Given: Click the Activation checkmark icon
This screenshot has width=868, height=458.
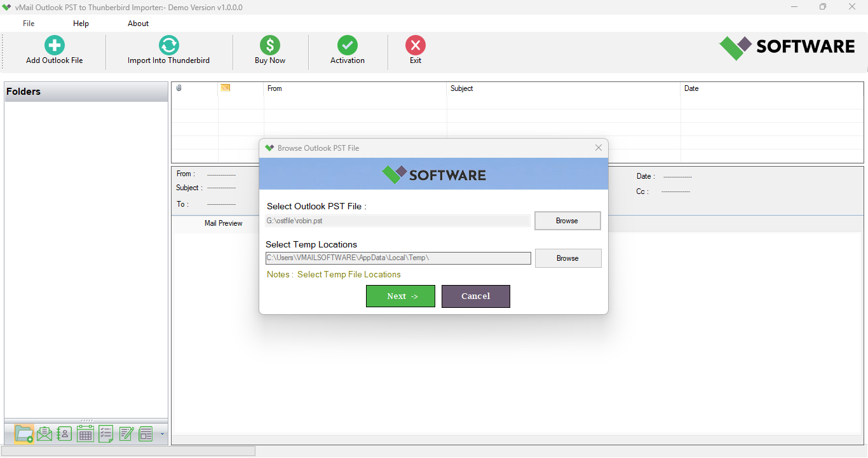Looking at the screenshot, I should point(348,46).
